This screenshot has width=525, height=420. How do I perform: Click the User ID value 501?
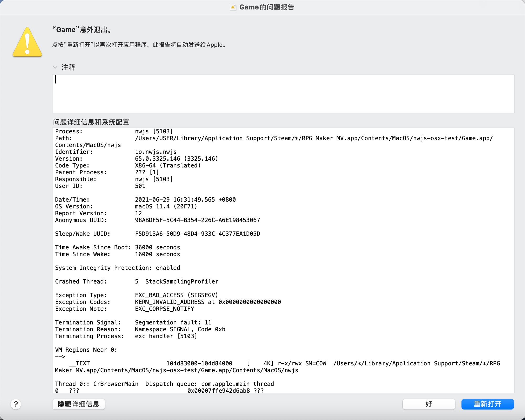[x=140, y=186]
